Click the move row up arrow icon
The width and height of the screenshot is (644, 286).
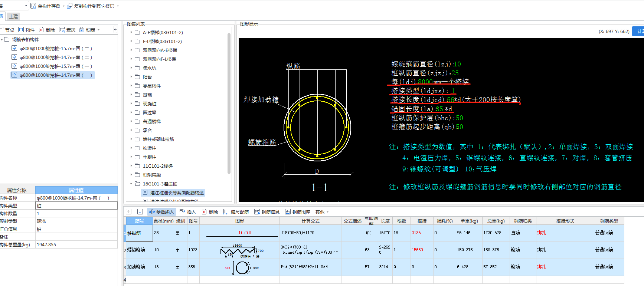[x=129, y=212]
